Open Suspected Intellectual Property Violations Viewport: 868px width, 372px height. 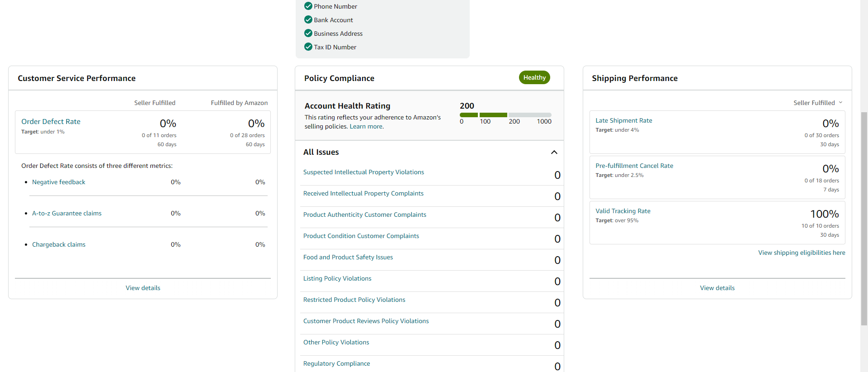point(363,172)
